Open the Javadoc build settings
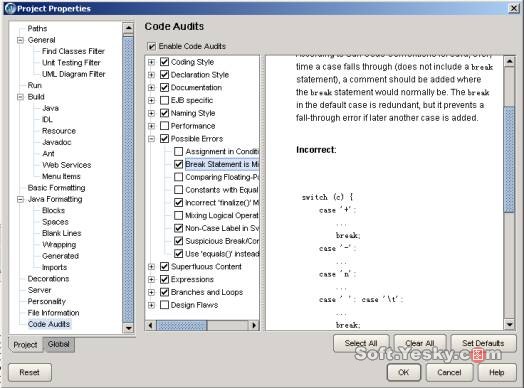This screenshot has height=388, width=524. click(x=56, y=142)
